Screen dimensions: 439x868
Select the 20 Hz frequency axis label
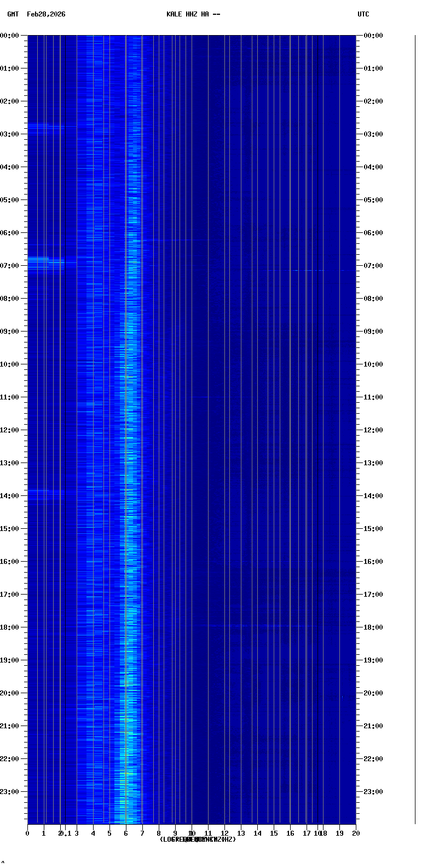click(356, 833)
